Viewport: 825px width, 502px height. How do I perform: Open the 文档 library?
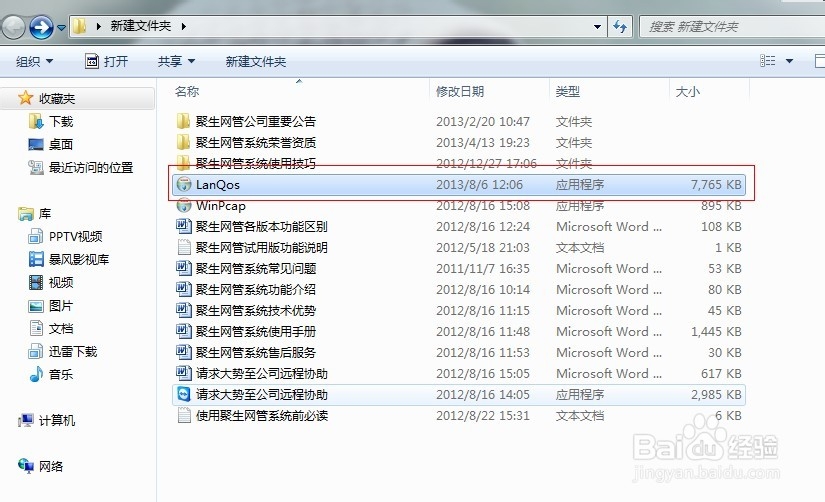61,329
